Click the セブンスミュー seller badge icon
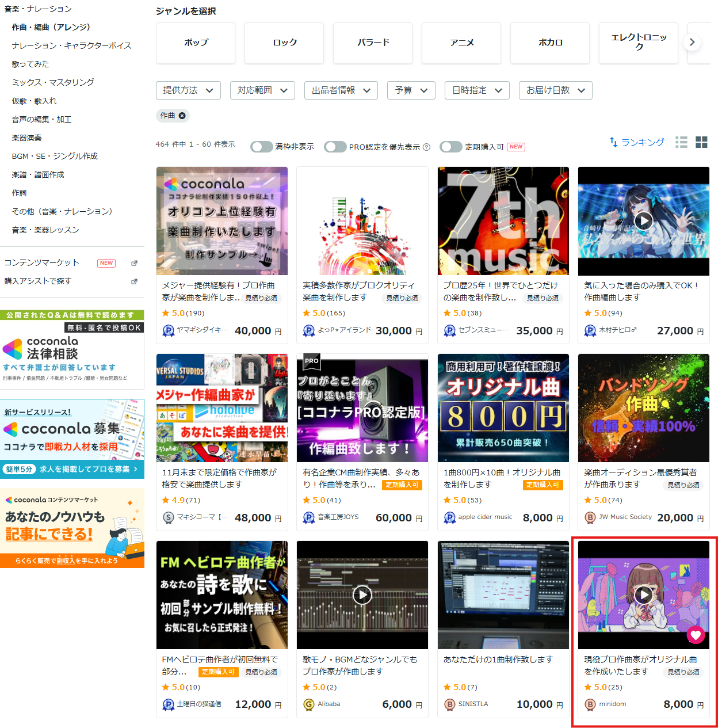 450,331
